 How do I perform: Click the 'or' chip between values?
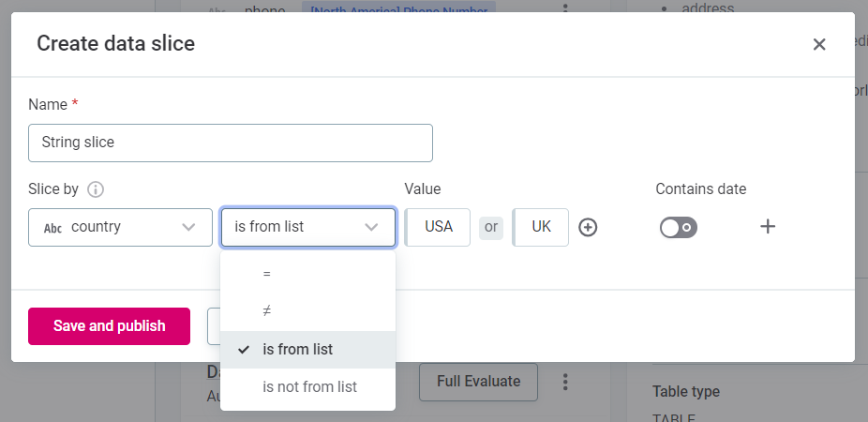[491, 228]
